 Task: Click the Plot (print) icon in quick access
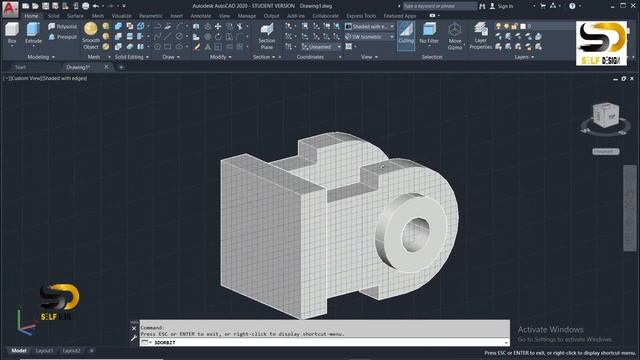point(85,6)
